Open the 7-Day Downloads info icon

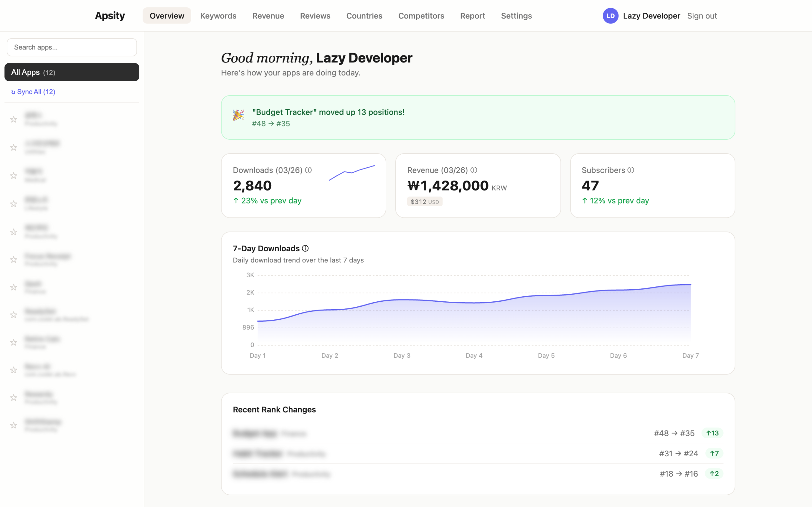click(x=305, y=248)
